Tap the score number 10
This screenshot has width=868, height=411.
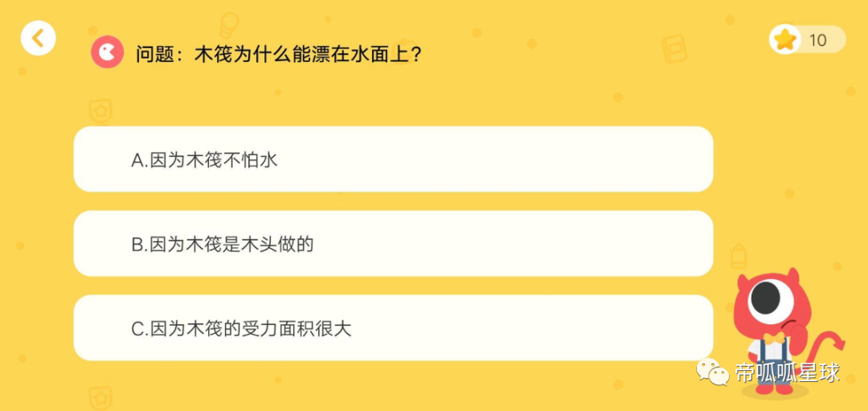(817, 40)
